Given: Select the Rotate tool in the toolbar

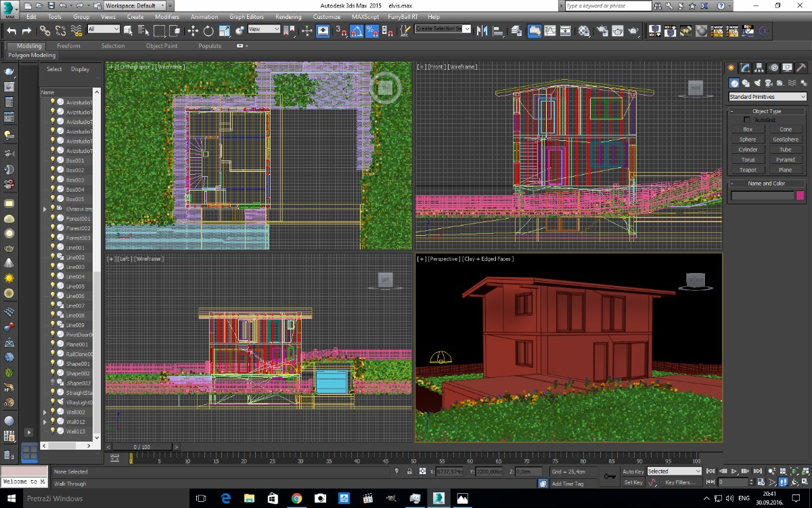Looking at the screenshot, I should click(208, 31).
